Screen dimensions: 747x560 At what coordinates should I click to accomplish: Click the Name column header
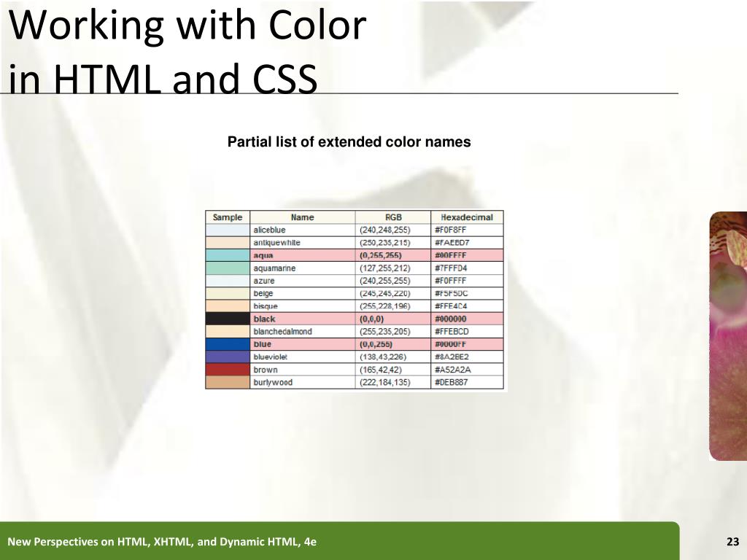(302, 217)
